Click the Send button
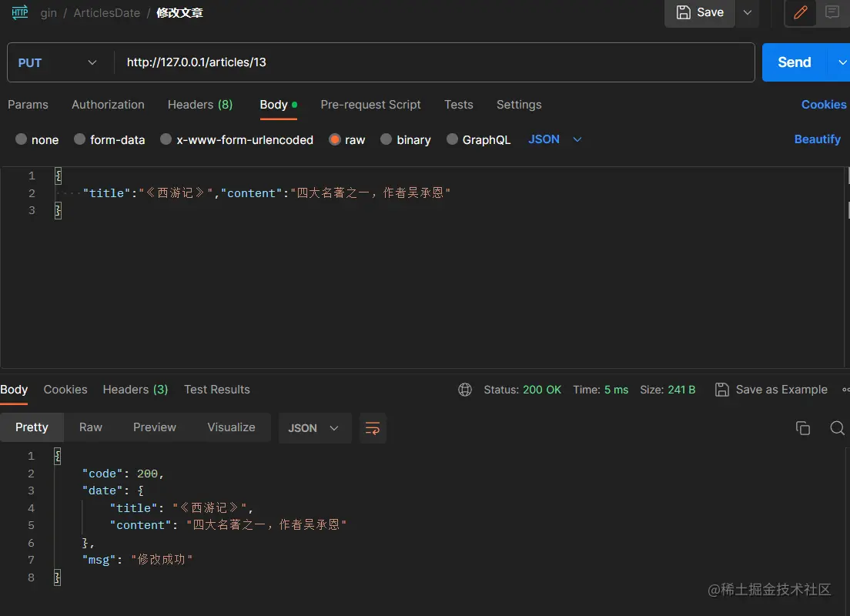This screenshot has height=616, width=850. [x=793, y=62]
